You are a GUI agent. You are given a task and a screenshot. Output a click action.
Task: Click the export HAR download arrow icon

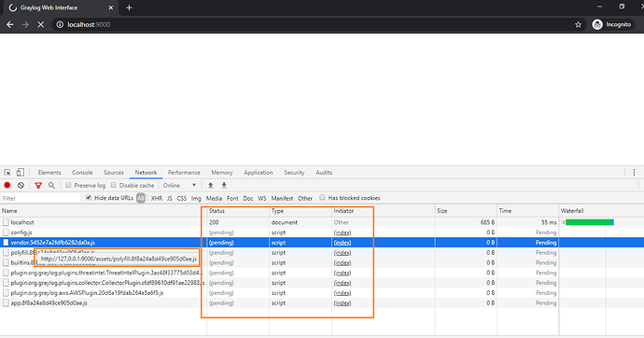pyautogui.click(x=224, y=185)
